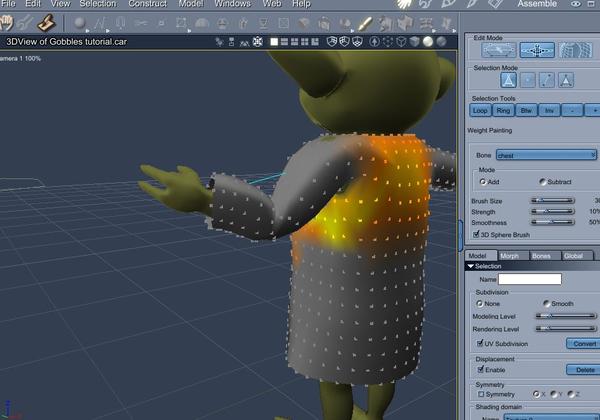The width and height of the screenshot is (600, 420).
Task: Choose the solid cube flat display mode
Action: click(414, 41)
